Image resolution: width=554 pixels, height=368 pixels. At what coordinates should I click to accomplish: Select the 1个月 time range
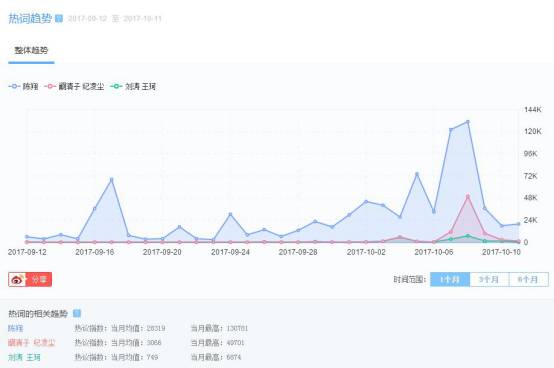[450, 279]
